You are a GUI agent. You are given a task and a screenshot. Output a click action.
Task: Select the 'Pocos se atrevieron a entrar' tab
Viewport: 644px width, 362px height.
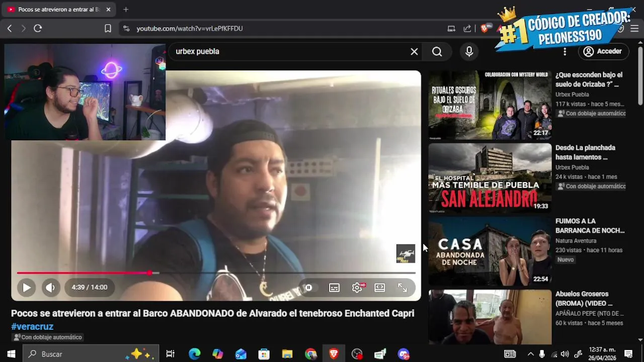tap(59, 10)
